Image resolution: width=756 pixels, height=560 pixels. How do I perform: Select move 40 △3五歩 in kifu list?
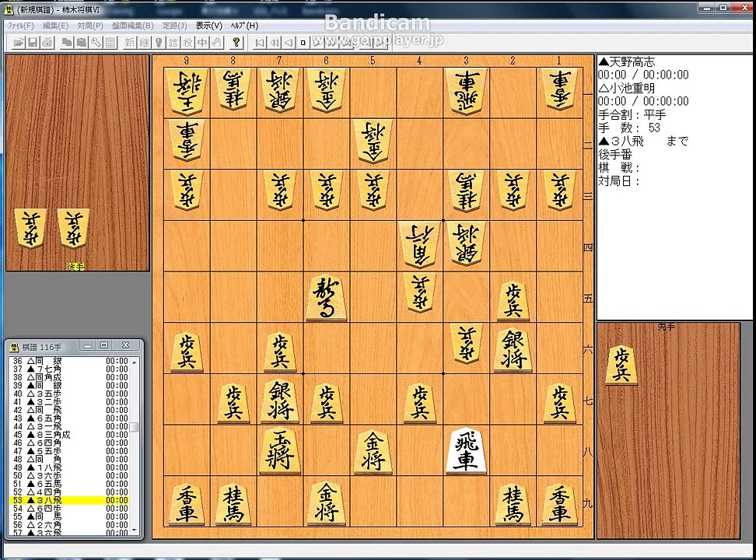(70, 394)
